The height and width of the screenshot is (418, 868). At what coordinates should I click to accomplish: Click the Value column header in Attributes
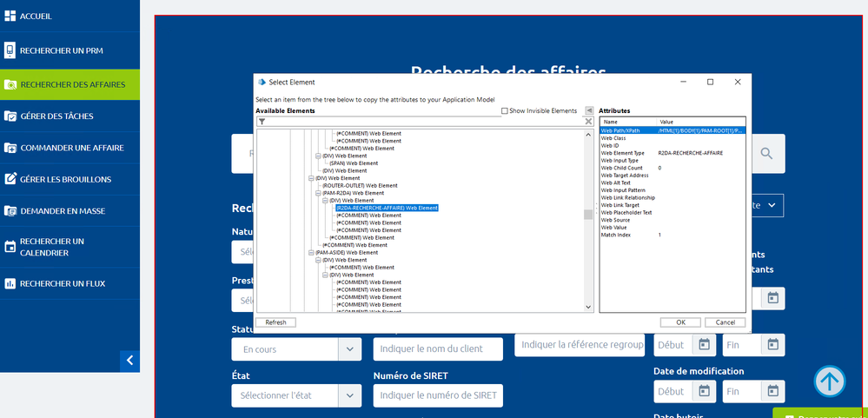coord(701,122)
